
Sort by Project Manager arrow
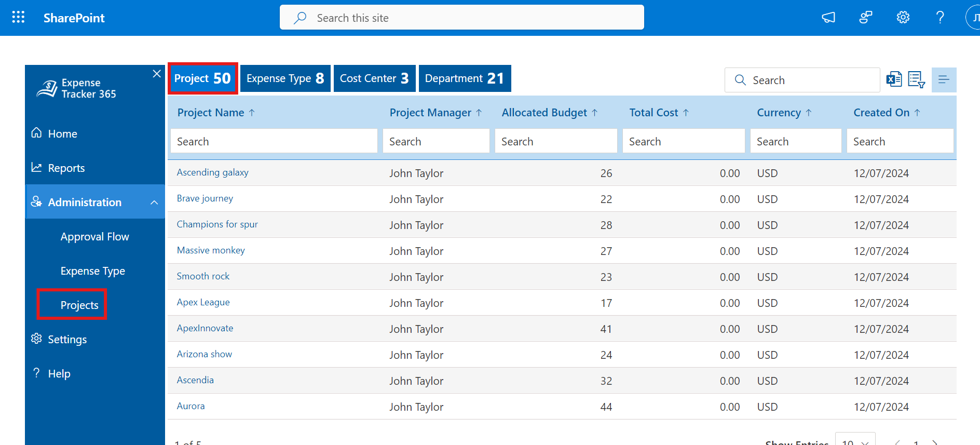click(479, 113)
